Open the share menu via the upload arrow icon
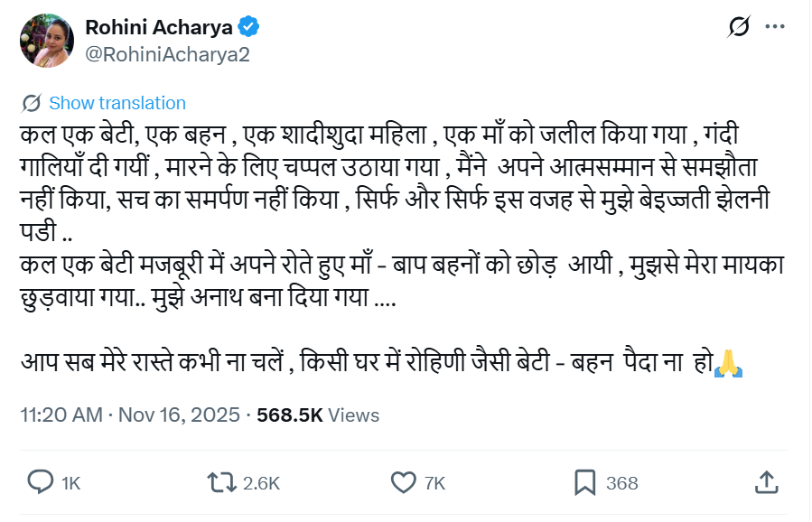This screenshot has width=812, height=522. coord(766,481)
